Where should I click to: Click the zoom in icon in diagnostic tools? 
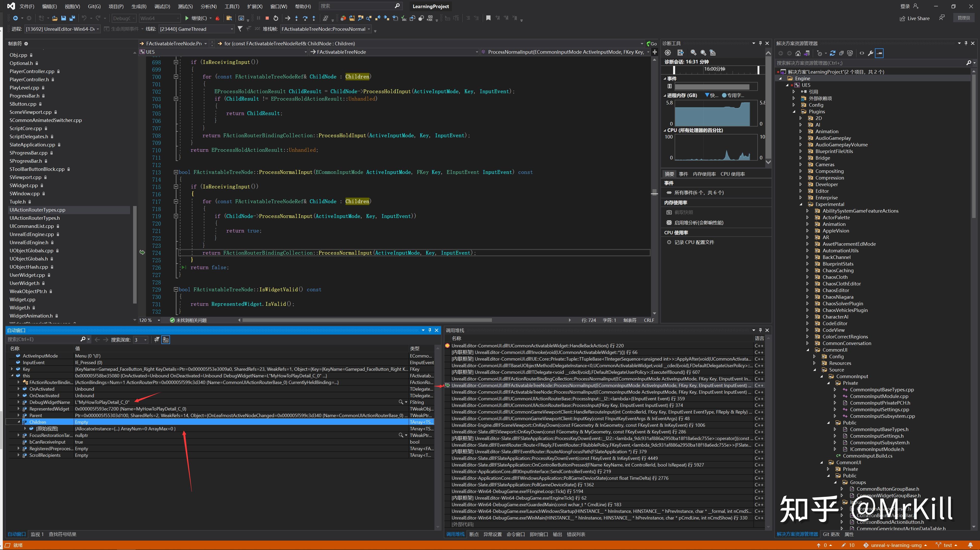coord(693,52)
